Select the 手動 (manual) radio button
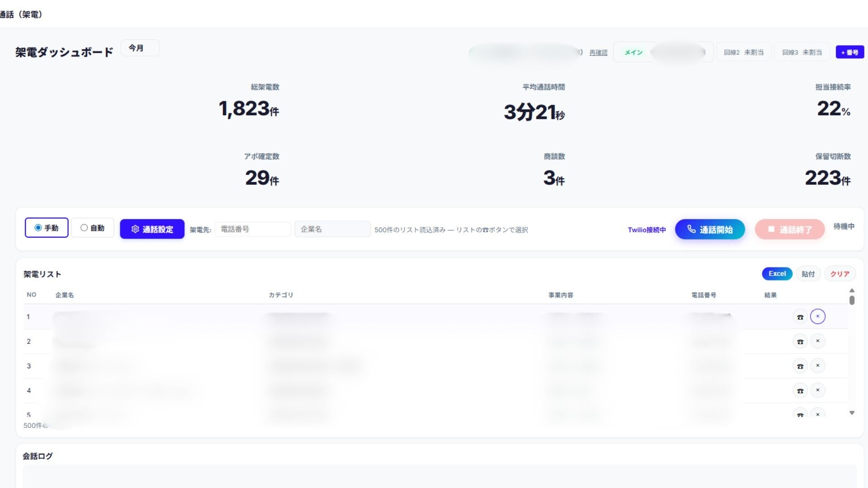 click(x=38, y=228)
